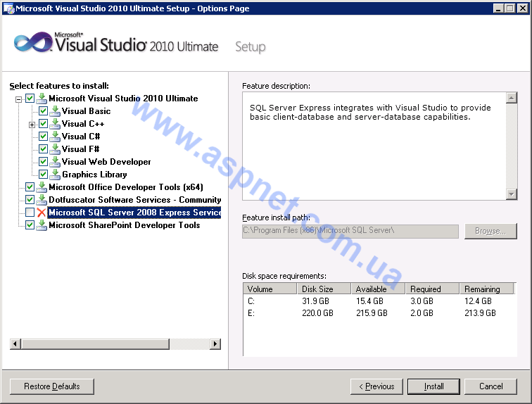532x404 pixels.
Task: Click the install icon beside Graphics Library
Action: [55, 175]
